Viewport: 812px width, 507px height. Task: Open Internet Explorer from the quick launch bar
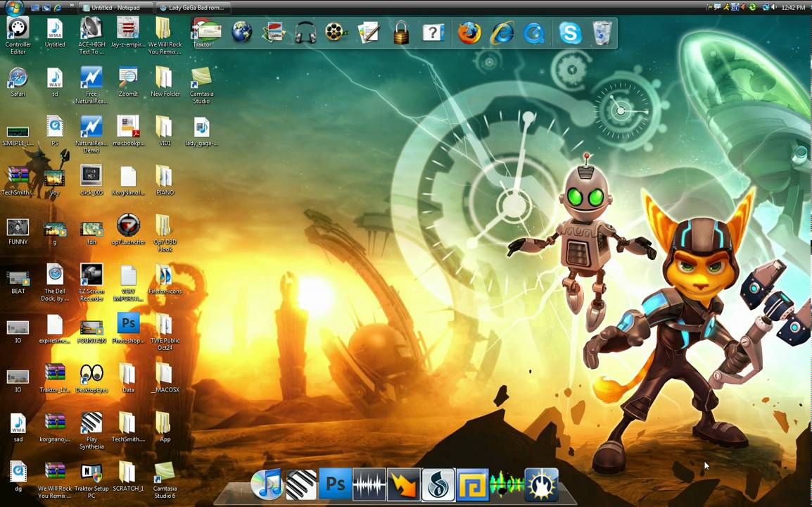tap(57, 8)
